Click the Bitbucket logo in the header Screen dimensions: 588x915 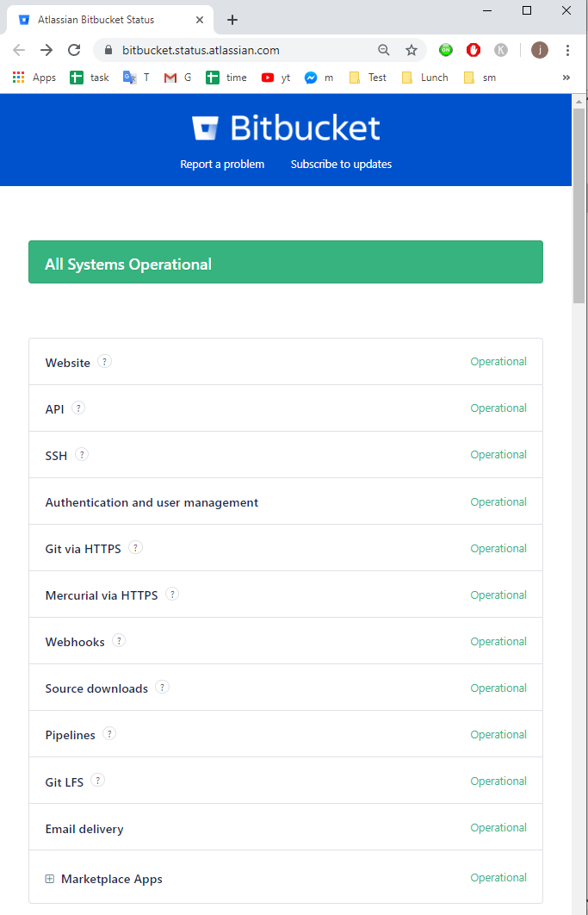[286, 128]
